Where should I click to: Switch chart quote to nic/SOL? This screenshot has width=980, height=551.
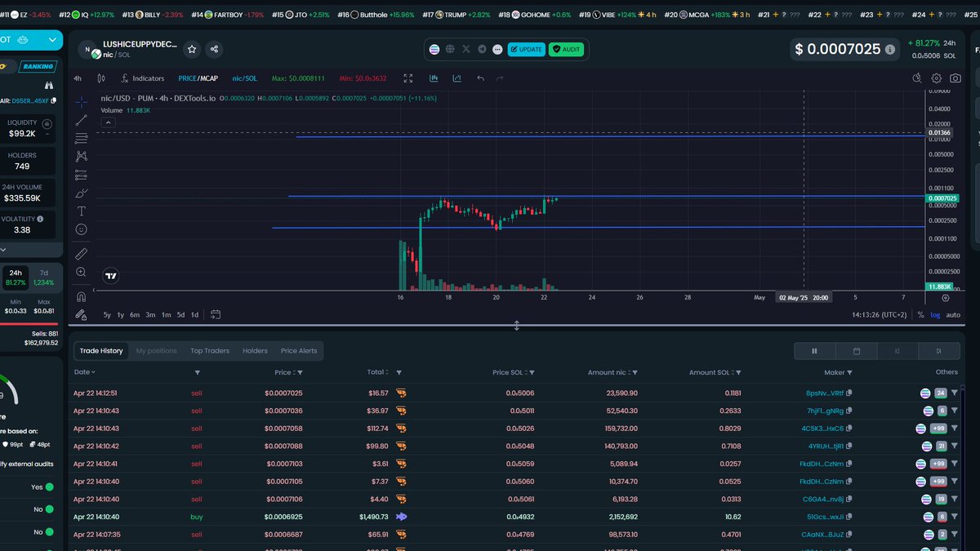[x=244, y=78]
